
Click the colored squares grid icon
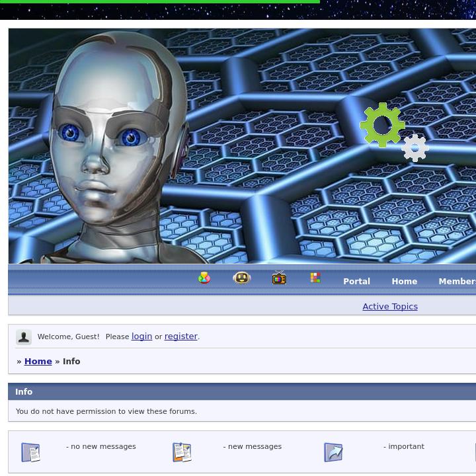coord(315,278)
